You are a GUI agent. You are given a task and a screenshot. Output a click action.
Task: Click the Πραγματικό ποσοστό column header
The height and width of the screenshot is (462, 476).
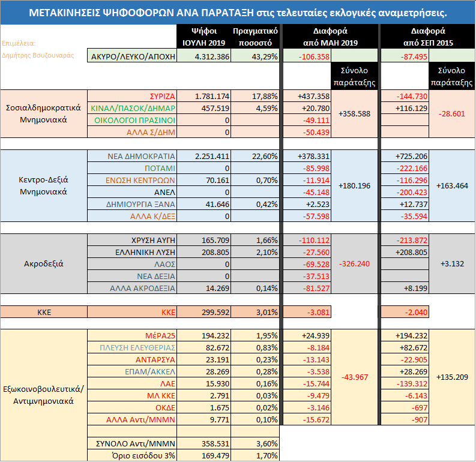tap(255, 37)
